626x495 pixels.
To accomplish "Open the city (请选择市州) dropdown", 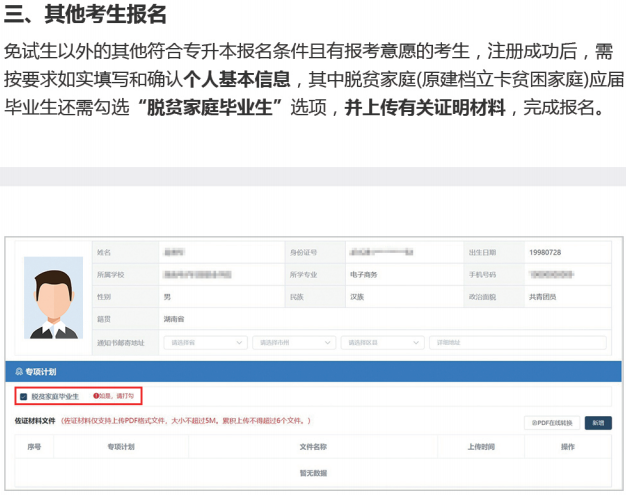I will [x=294, y=342].
